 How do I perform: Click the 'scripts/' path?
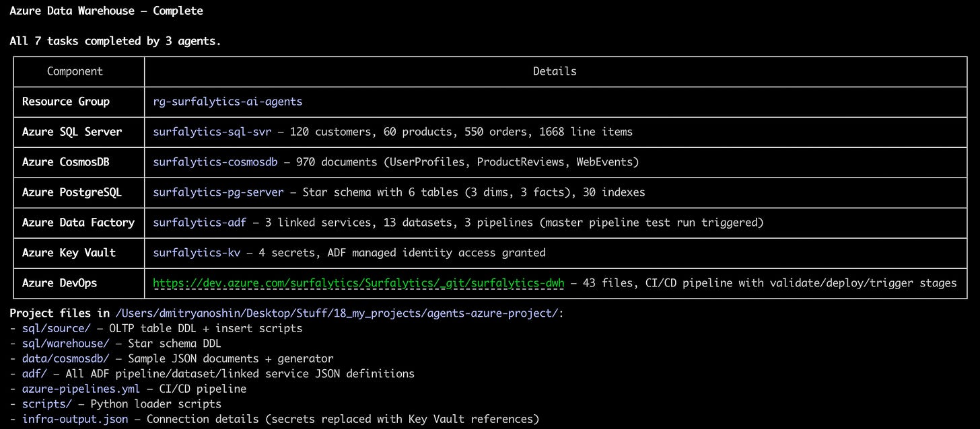[46, 403]
